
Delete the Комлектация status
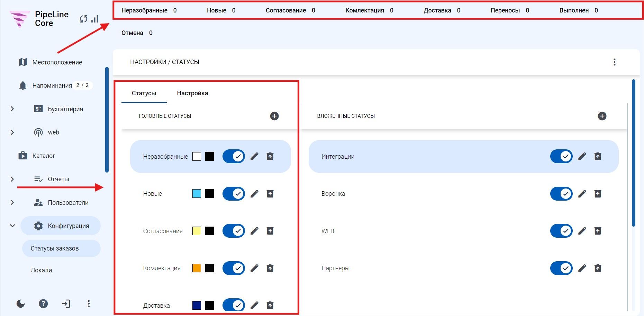coord(270,268)
